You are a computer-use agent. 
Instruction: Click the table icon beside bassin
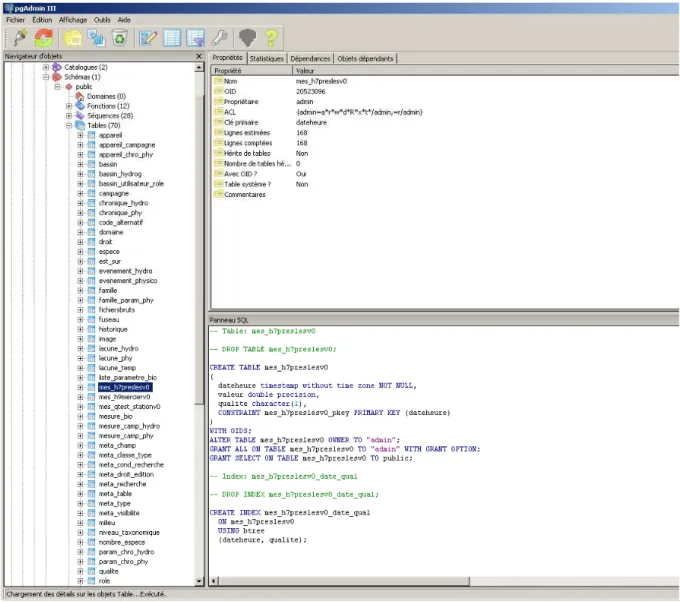click(92, 164)
